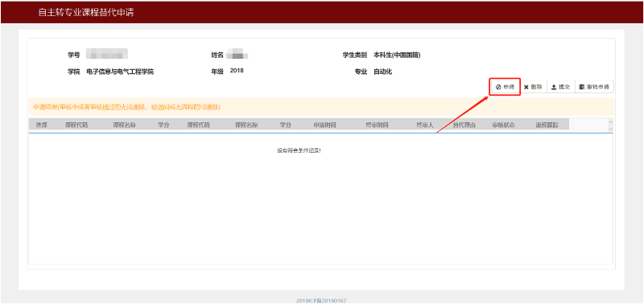Click the table scrollbar up arrow
Image resolution: width=644 pixels, height=304 pixels.
click(610, 121)
